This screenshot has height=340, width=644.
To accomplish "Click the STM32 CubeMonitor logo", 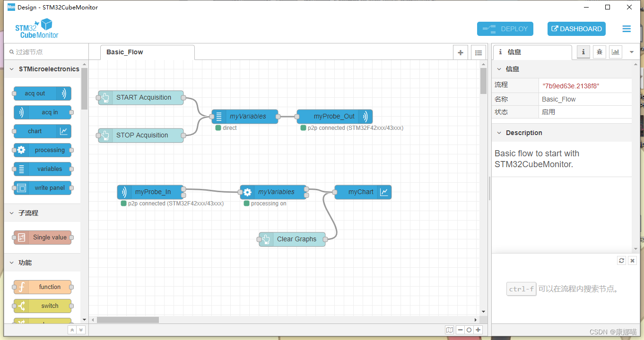I will click(37, 28).
